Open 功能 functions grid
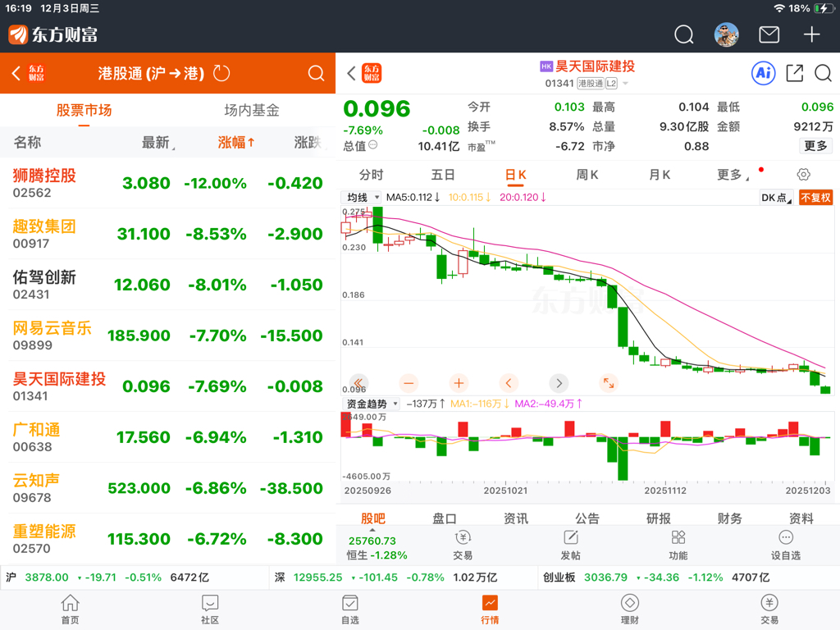Image resolution: width=840 pixels, height=630 pixels. (678, 545)
